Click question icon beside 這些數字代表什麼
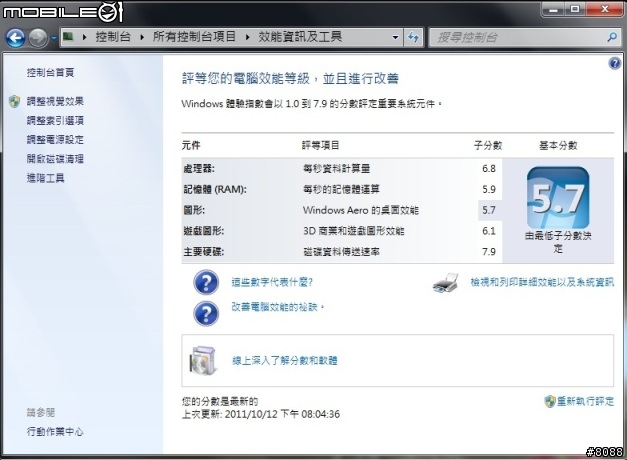Viewport: 627px width, 460px height. (206, 282)
